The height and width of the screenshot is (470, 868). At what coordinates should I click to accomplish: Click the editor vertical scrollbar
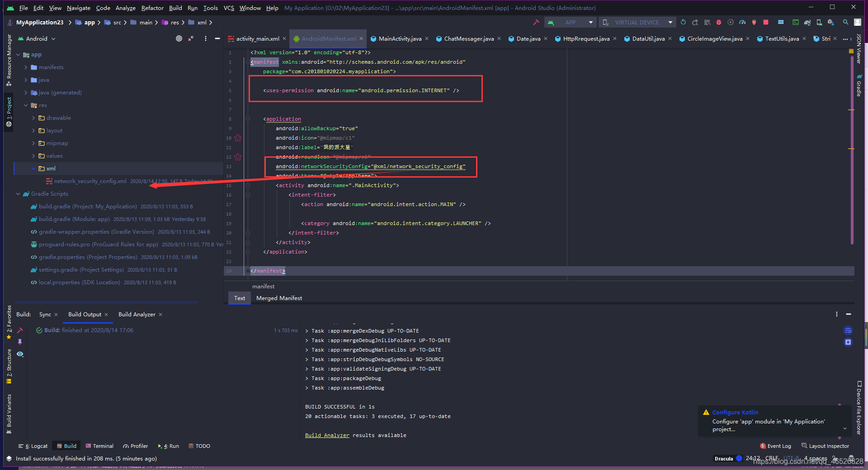coord(852,149)
